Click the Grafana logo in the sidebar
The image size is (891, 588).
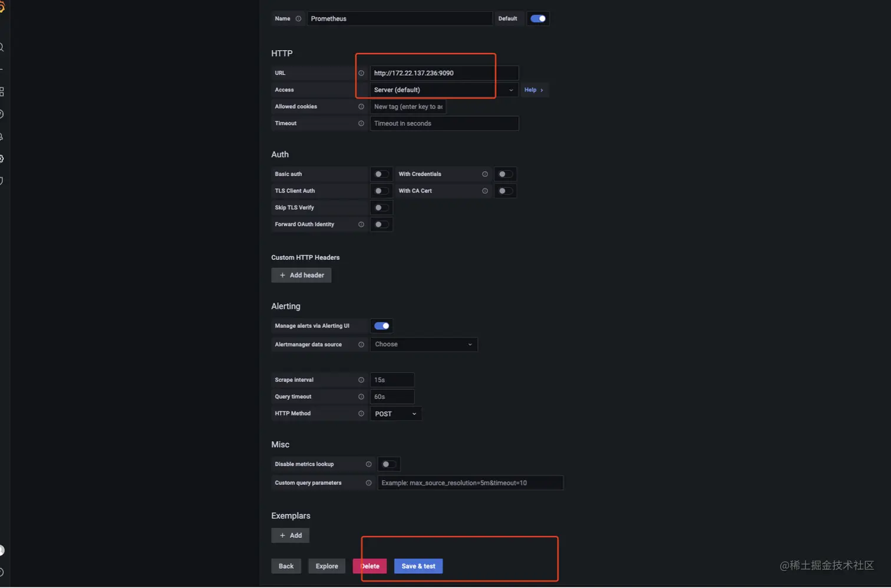point(2,8)
